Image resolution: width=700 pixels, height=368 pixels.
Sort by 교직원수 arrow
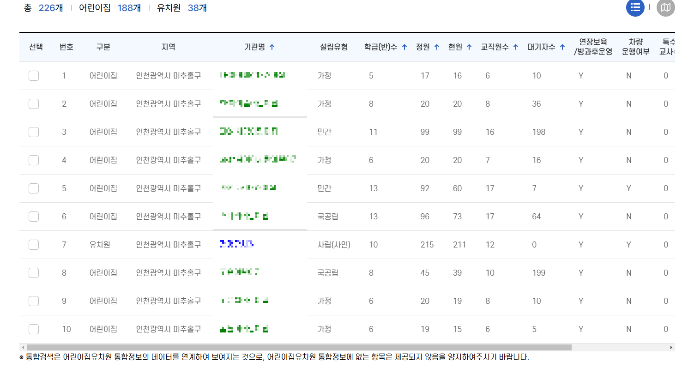tap(516, 47)
